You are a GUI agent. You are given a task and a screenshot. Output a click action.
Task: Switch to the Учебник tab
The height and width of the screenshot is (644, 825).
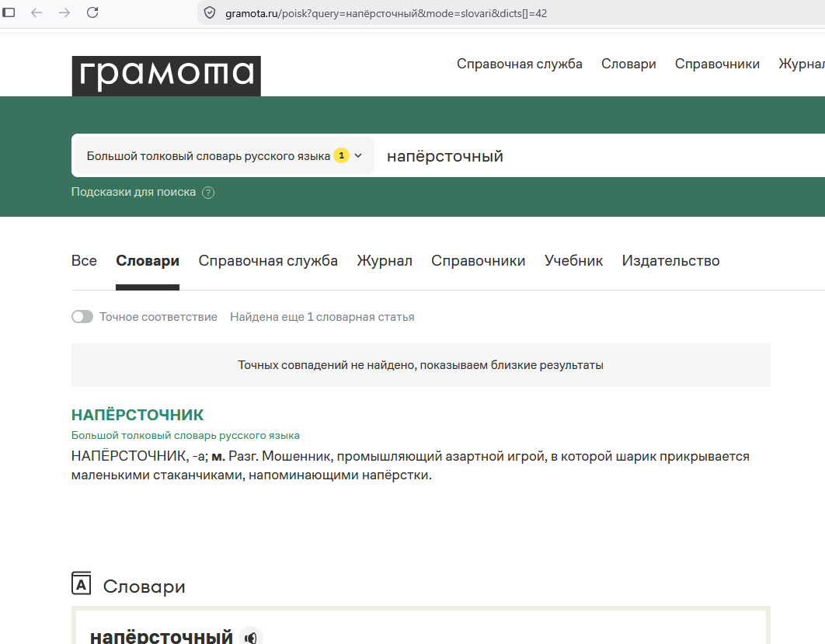tap(573, 261)
